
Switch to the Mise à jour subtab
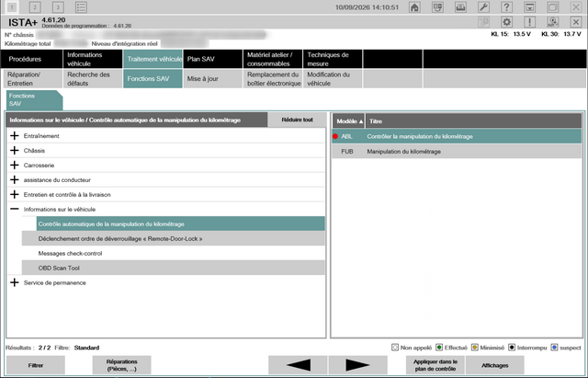(212, 79)
